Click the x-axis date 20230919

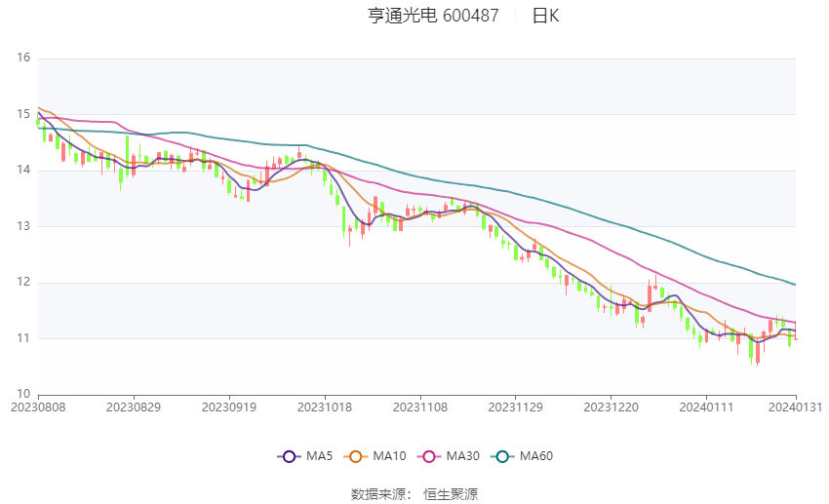tap(229, 407)
